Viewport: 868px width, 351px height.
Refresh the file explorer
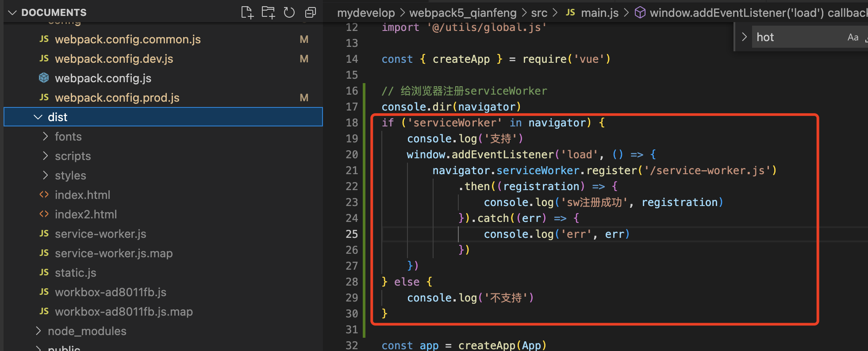click(x=289, y=12)
